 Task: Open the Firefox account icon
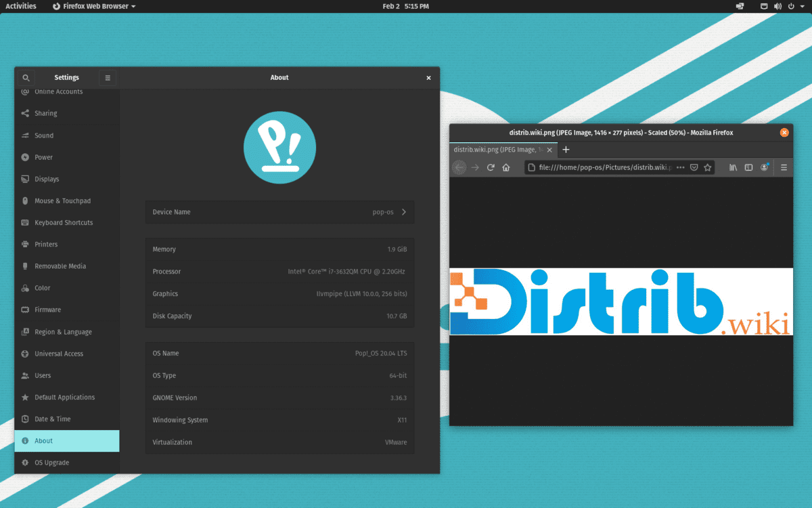click(x=765, y=167)
